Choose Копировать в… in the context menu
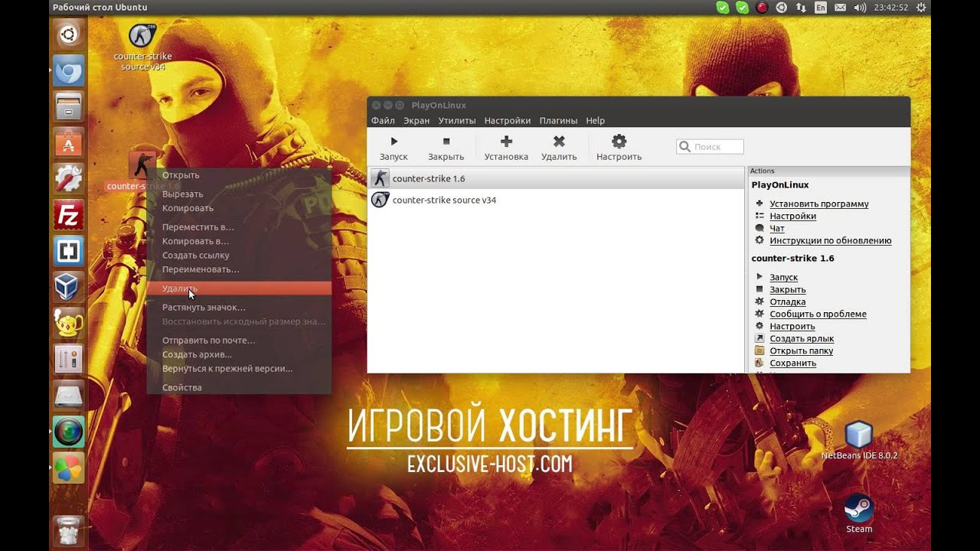Viewport: 980px width, 551px height. (239, 241)
